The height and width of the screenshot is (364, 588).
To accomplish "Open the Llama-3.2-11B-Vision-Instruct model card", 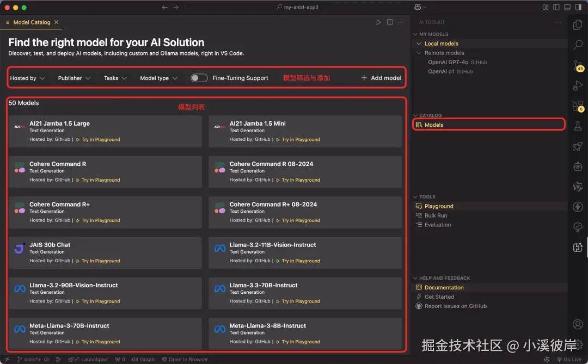I will pyautogui.click(x=305, y=252).
